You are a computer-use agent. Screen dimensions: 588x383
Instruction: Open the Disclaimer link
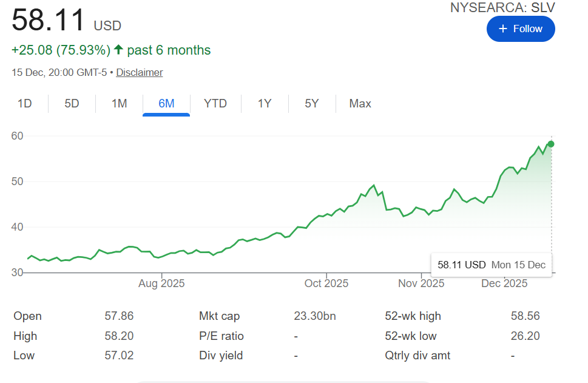(x=140, y=72)
